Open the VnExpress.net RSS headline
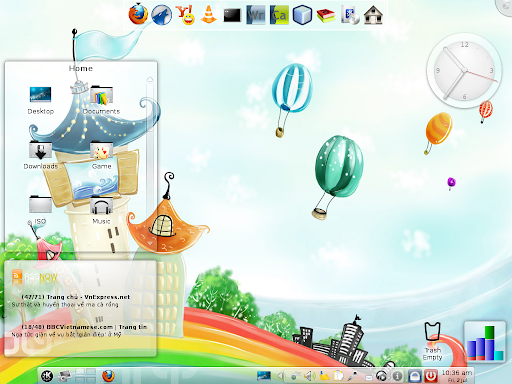 [x=75, y=297]
